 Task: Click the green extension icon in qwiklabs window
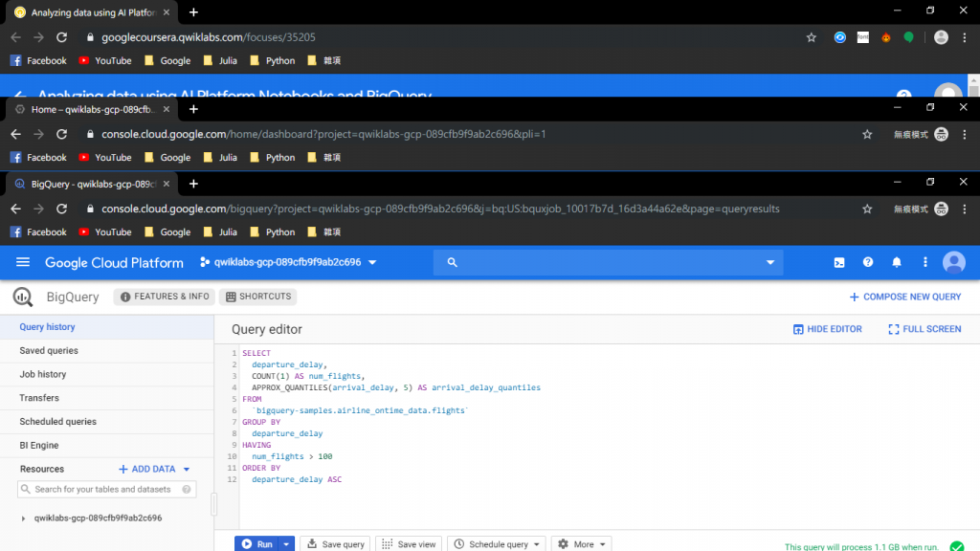[909, 37]
